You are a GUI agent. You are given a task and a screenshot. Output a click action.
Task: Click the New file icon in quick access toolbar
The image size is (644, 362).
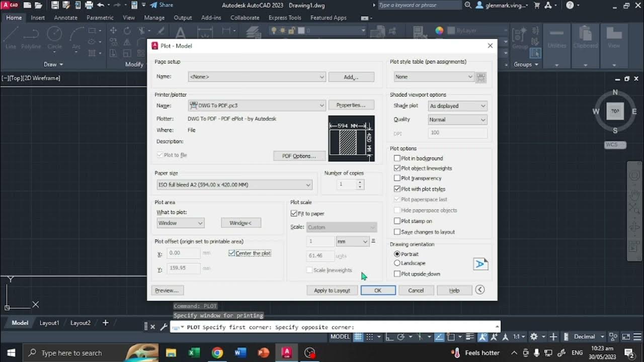point(27,5)
